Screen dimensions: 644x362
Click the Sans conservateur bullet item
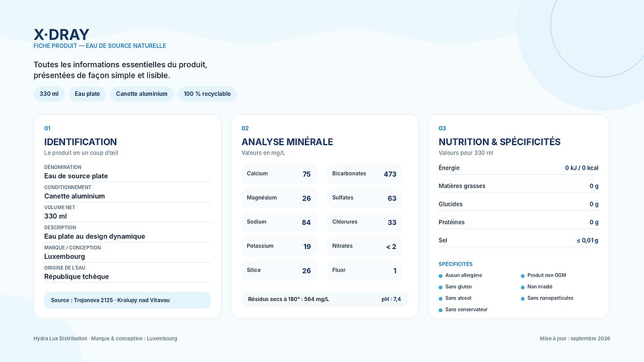463,310
